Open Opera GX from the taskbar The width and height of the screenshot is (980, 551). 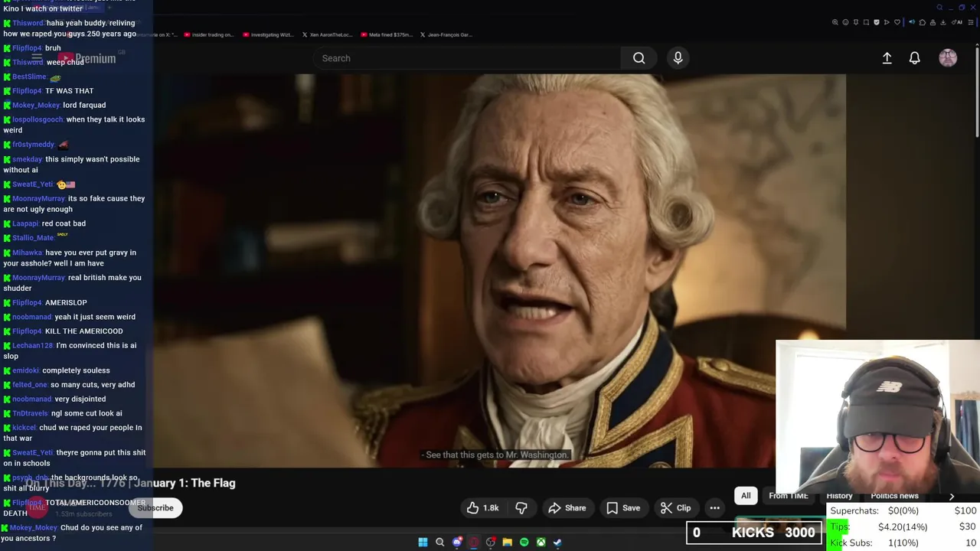(474, 543)
